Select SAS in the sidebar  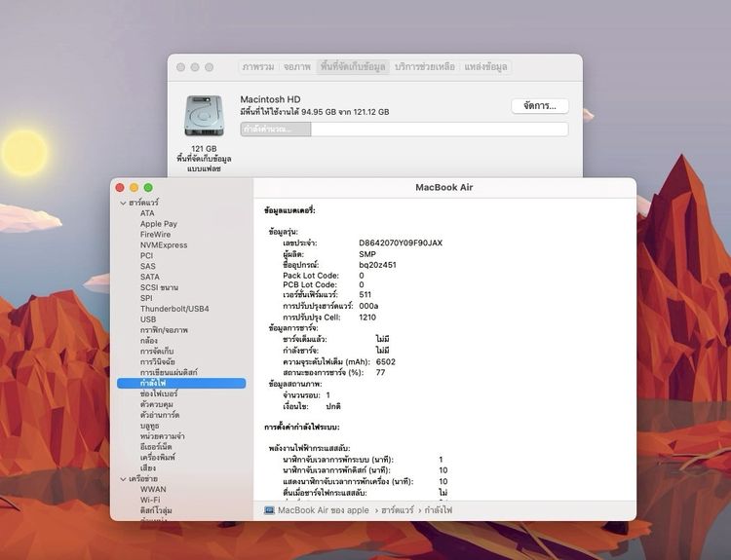point(148,266)
